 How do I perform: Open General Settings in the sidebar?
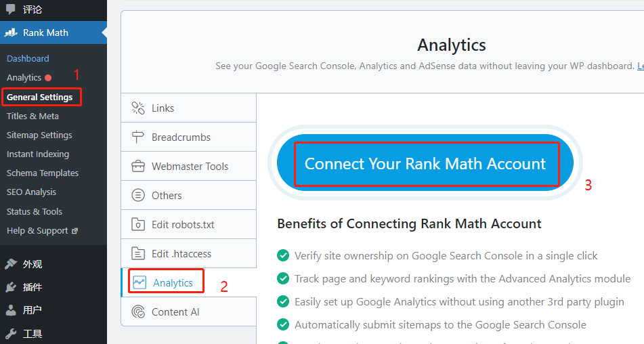[x=39, y=98]
